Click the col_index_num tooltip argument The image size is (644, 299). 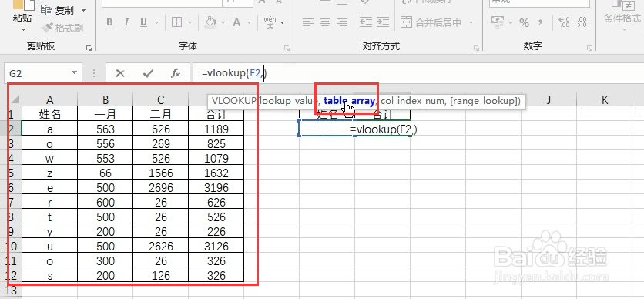413,101
